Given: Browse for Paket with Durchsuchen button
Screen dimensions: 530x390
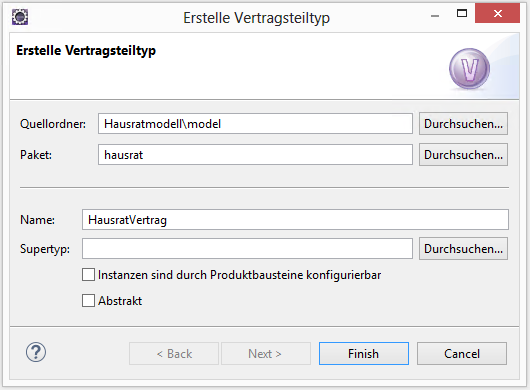Looking at the screenshot, I should (x=463, y=155).
